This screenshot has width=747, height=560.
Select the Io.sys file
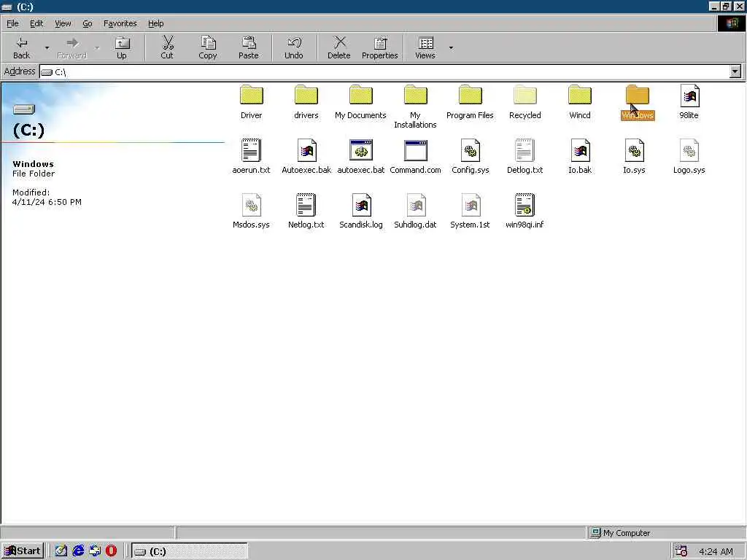(634, 157)
